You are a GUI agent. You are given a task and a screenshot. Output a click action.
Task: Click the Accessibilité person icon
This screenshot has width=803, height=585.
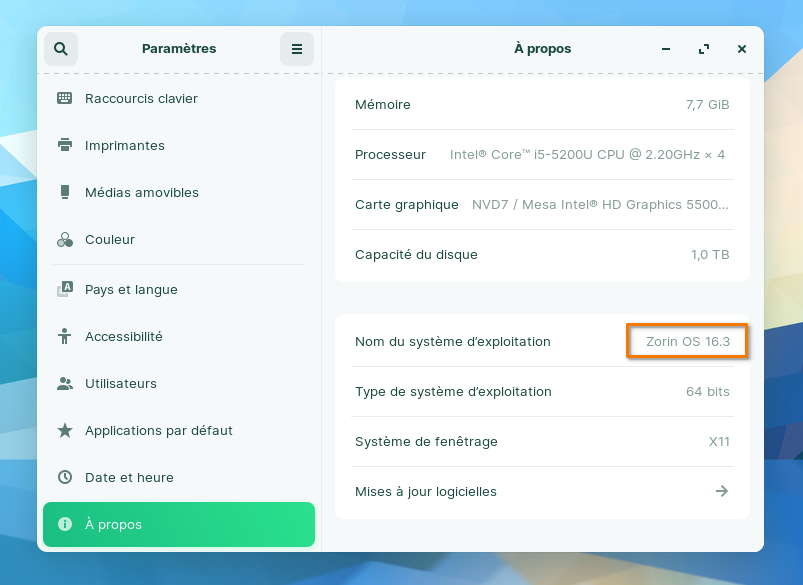tap(65, 337)
